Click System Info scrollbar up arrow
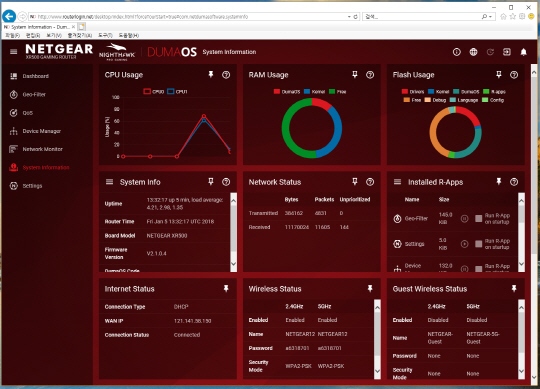 pyautogui.click(x=233, y=200)
